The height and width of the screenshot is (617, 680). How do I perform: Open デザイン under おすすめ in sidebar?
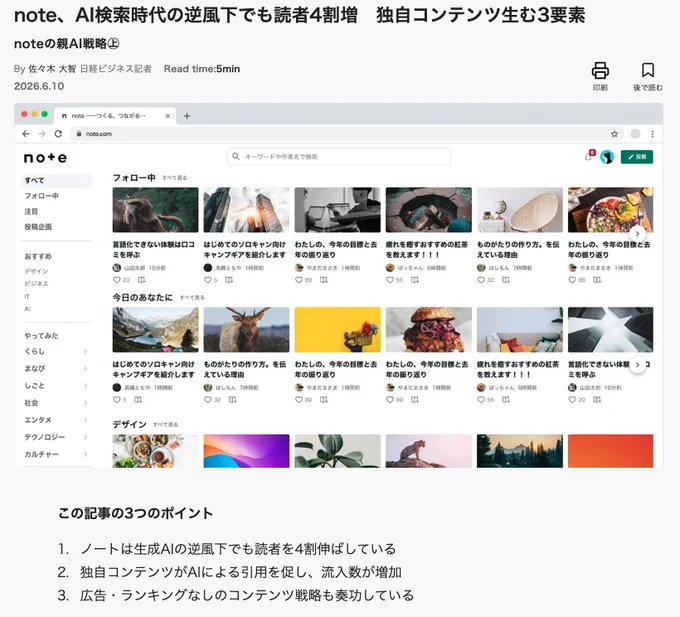point(36,271)
